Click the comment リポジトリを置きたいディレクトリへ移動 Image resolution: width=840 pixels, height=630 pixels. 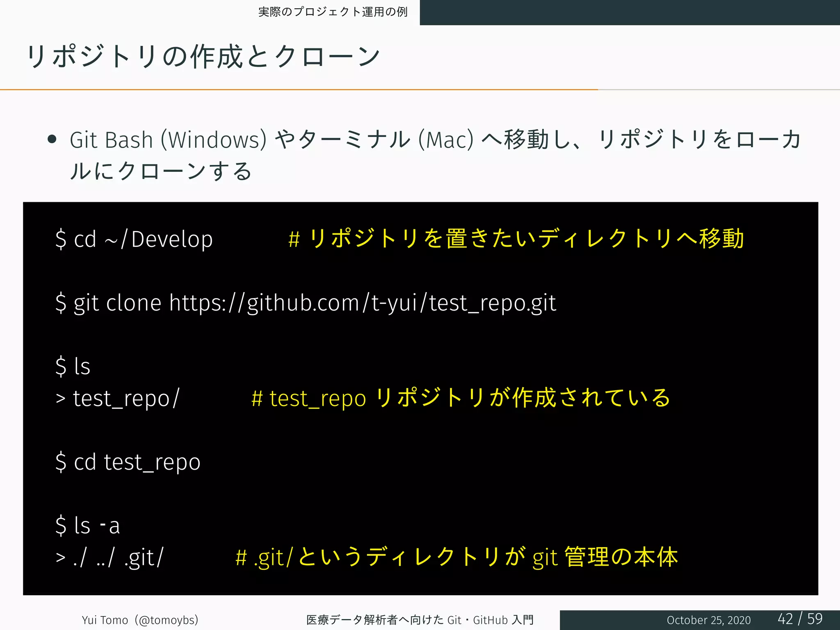pyautogui.click(x=516, y=238)
